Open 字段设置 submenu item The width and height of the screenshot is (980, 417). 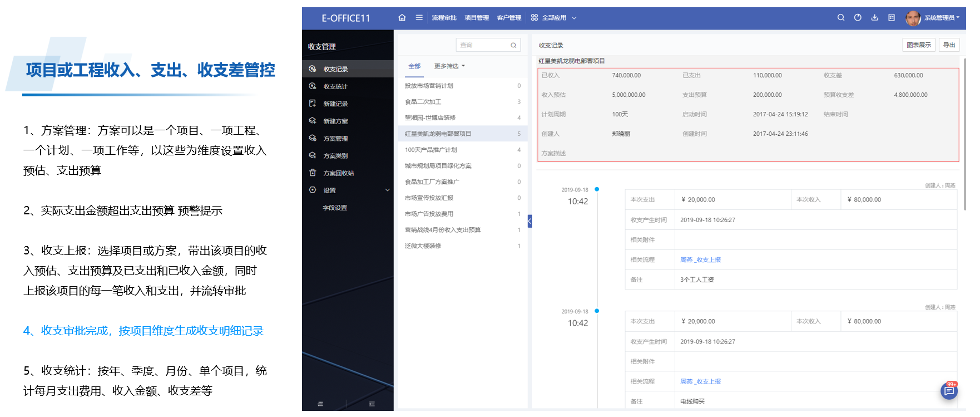[x=335, y=208]
